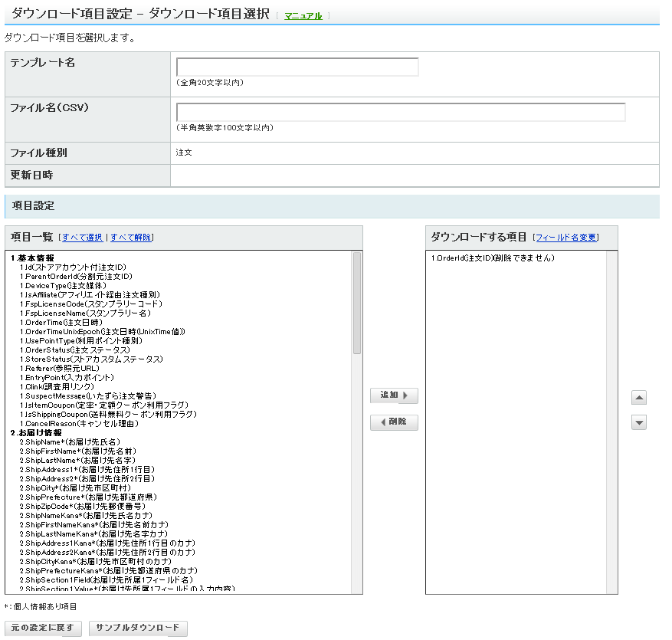Select 1.OrderId item in download list
Viewport: 672px width, 640px height.
click(x=493, y=258)
